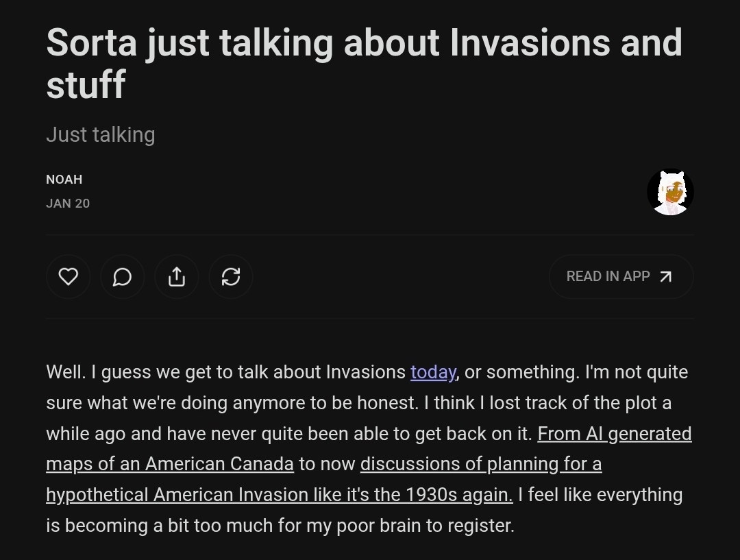Click the "Just talking" subtitle
740x560 pixels.
(101, 135)
